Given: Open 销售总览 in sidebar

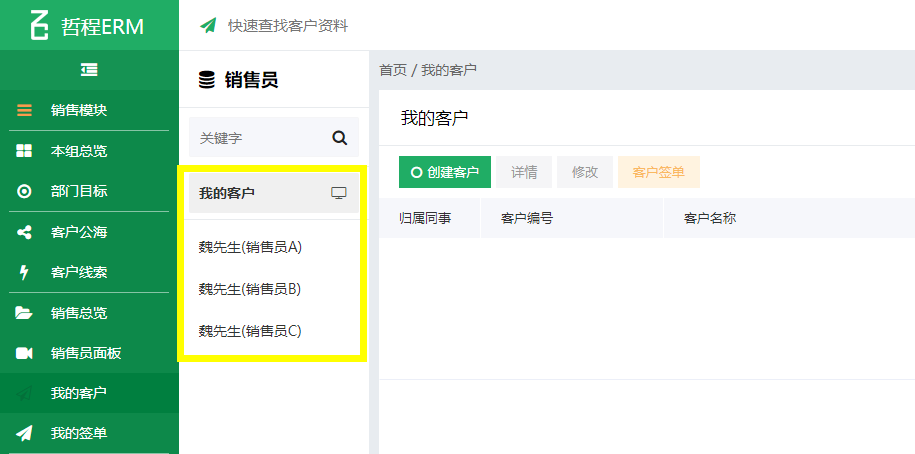Looking at the screenshot, I should tap(89, 313).
